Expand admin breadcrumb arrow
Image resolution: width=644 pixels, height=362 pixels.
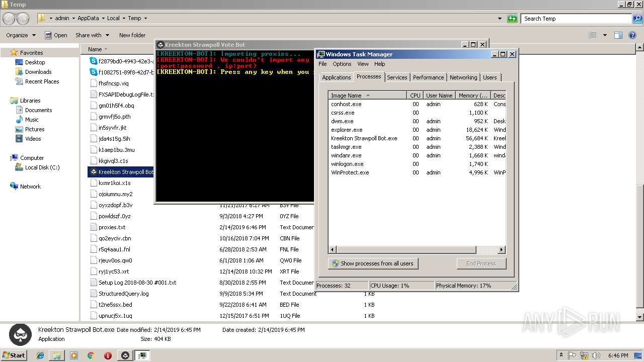click(x=73, y=19)
